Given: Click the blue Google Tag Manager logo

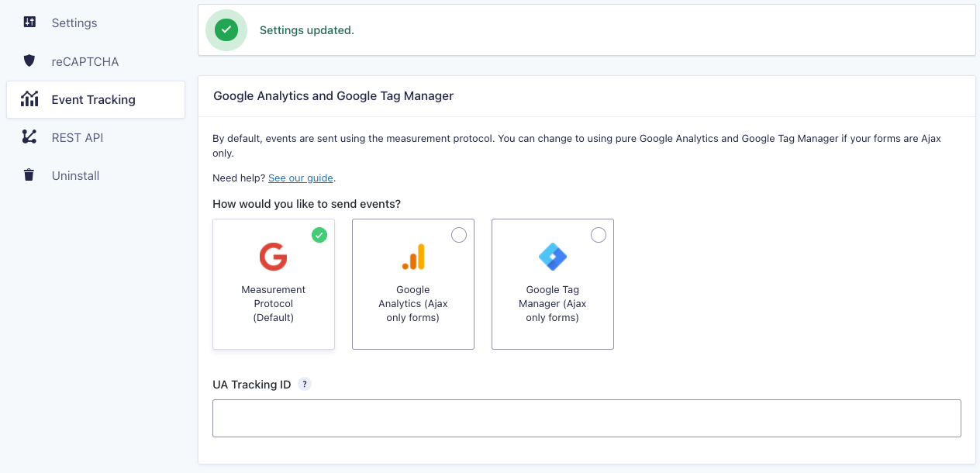Looking at the screenshot, I should coord(553,257).
